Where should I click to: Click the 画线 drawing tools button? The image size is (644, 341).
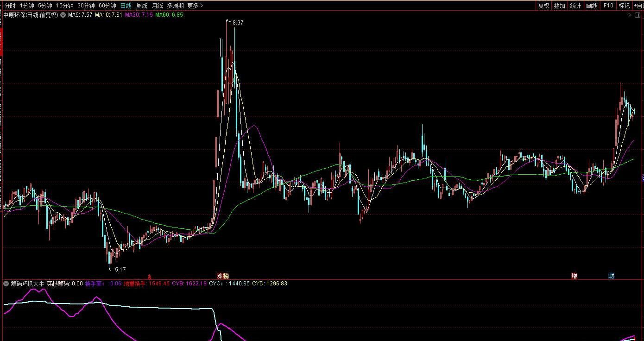pyautogui.click(x=592, y=6)
